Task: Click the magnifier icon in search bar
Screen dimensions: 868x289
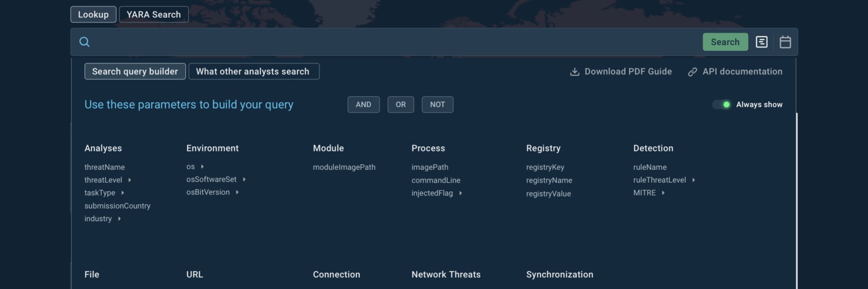Action: click(x=84, y=42)
